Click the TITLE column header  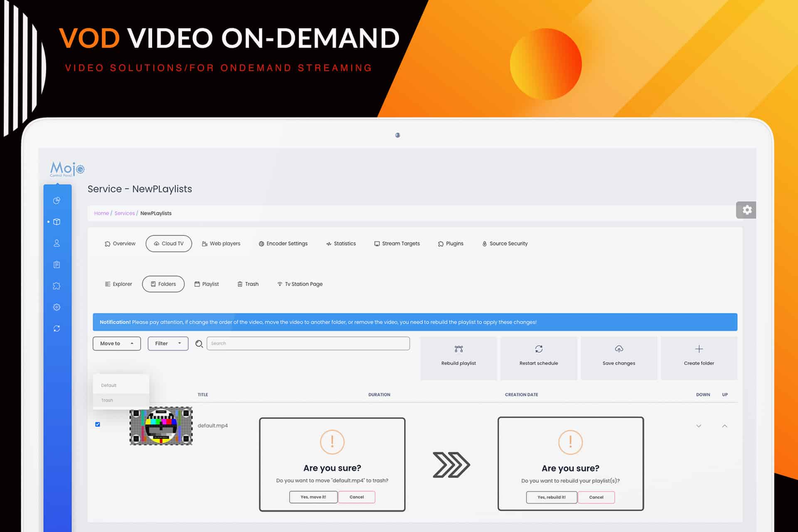click(x=203, y=395)
